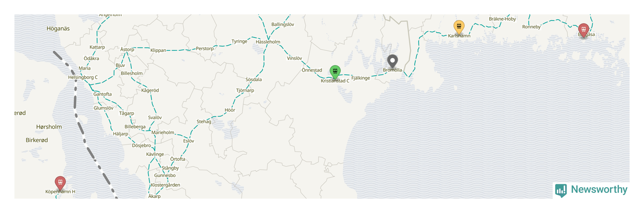Screen dimensions: 644x213
Task: Select the Perstorp station label
Action: point(204,49)
